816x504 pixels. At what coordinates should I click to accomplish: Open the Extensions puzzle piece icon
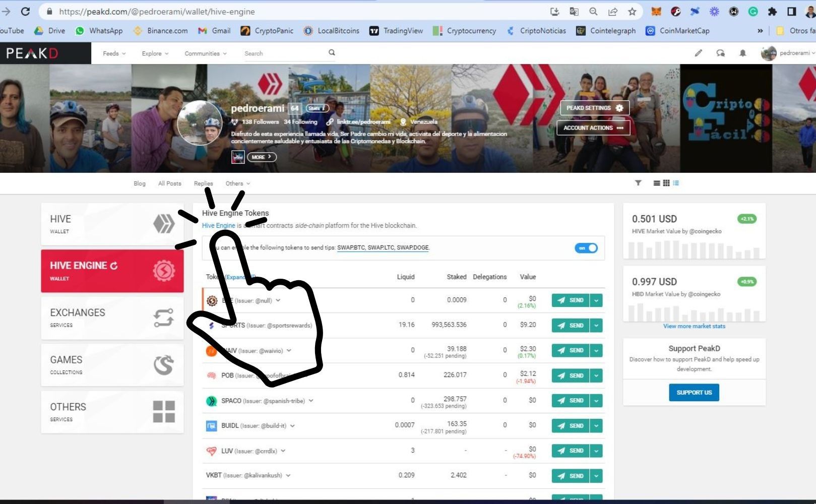tap(772, 12)
